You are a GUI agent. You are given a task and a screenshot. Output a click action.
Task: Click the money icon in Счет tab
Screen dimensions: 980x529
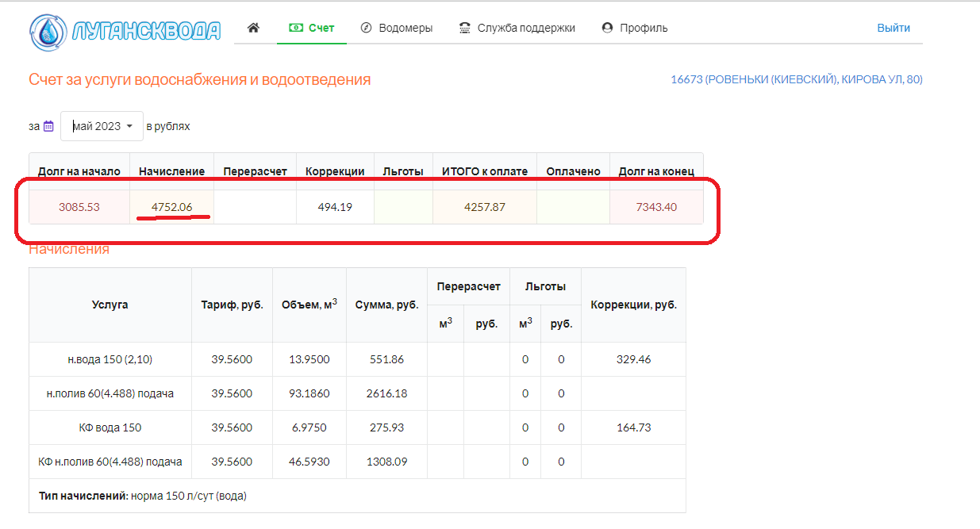click(296, 28)
